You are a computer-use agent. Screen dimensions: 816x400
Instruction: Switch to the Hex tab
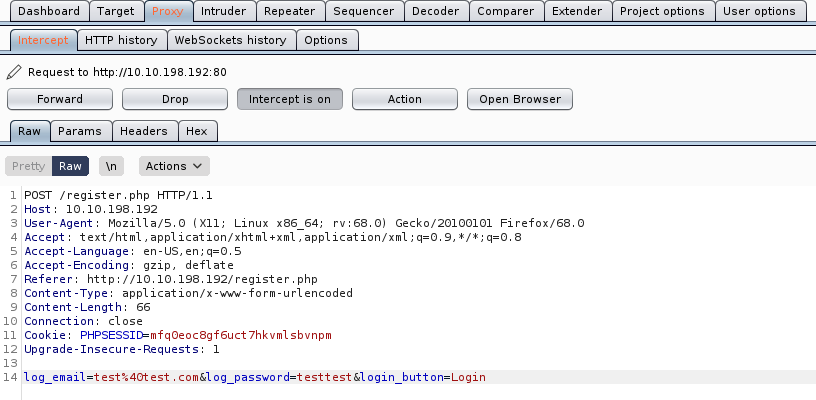[197, 131]
